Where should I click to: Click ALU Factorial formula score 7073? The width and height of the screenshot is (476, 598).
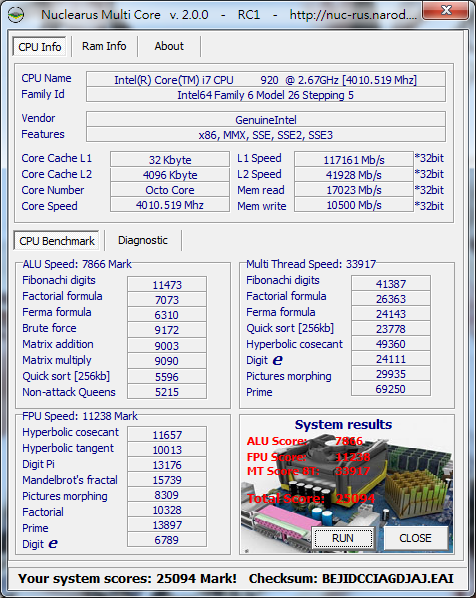167,300
